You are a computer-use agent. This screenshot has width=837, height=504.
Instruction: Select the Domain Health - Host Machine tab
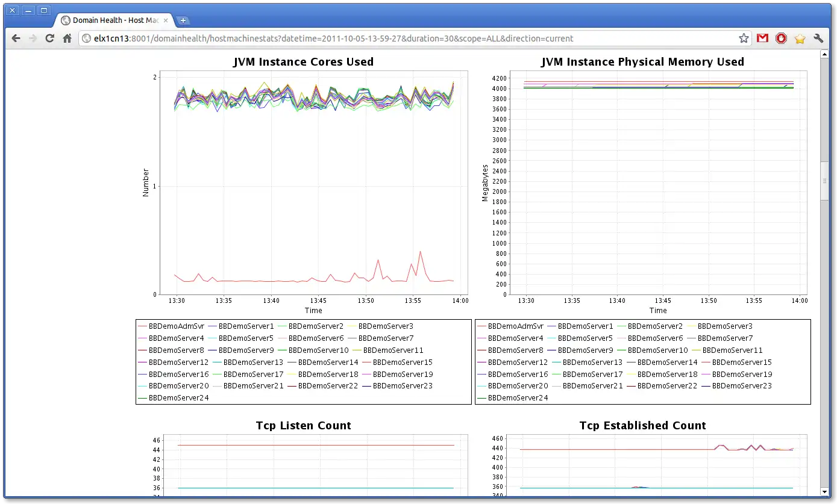(114, 20)
